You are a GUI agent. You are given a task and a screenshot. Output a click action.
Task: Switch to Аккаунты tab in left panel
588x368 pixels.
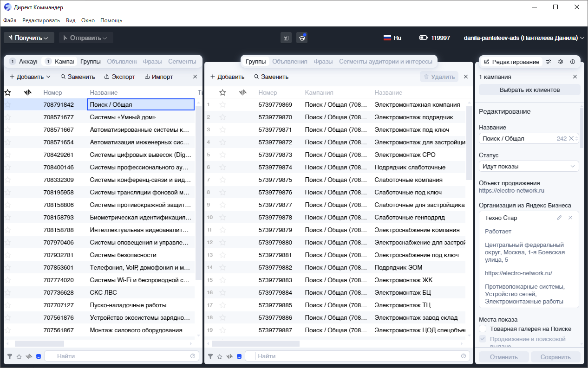(23, 61)
